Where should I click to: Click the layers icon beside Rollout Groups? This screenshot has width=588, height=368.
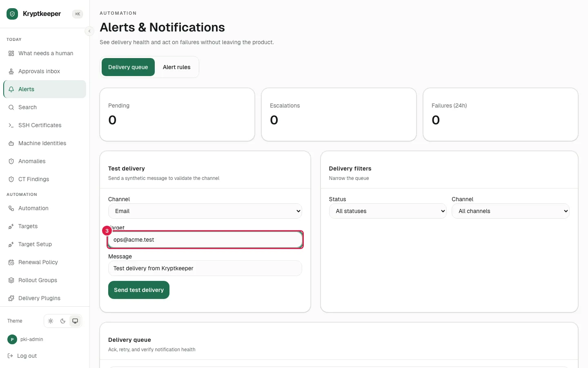[11, 280]
